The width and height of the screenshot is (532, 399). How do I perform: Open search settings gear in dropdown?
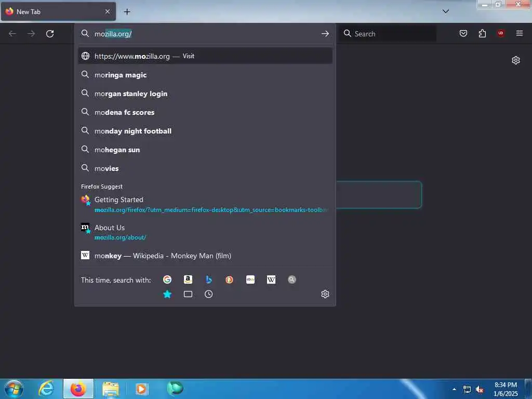(x=325, y=294)
